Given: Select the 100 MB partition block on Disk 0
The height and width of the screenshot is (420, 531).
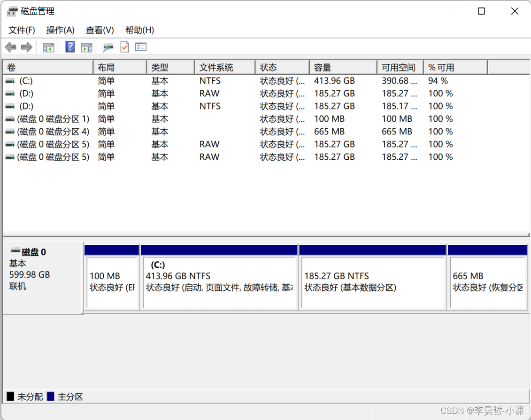Looking at the screenshot, I should (x=112, y=282).
